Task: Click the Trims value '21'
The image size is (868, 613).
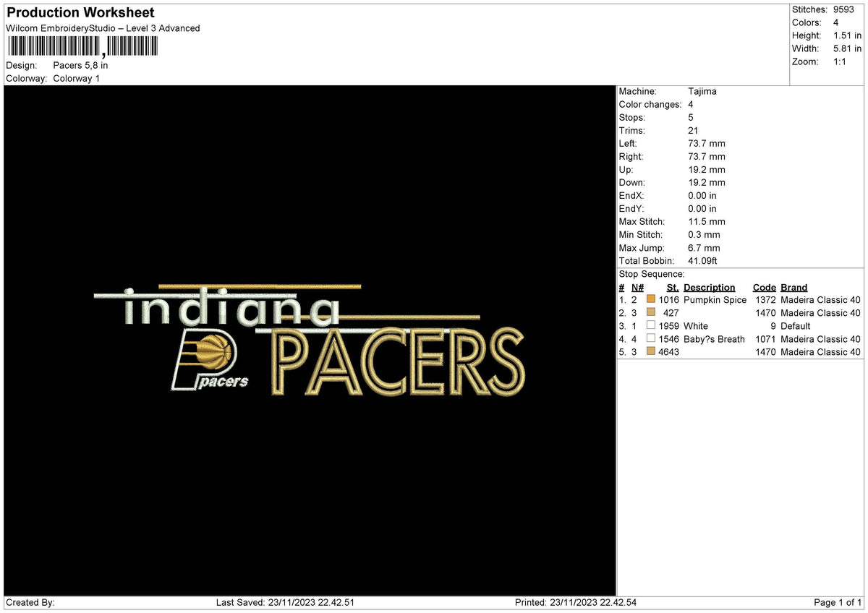Action: [693, 130]
